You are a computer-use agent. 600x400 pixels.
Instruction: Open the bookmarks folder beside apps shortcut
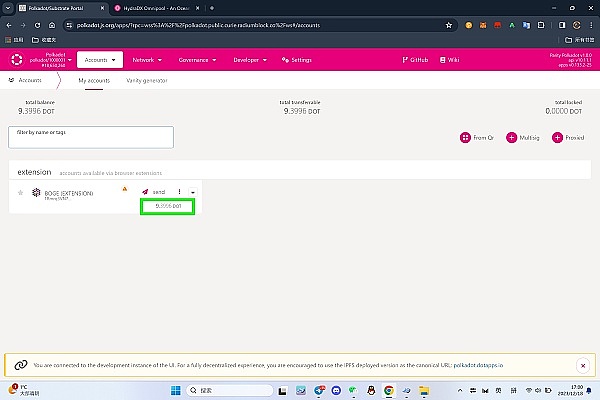44,40
